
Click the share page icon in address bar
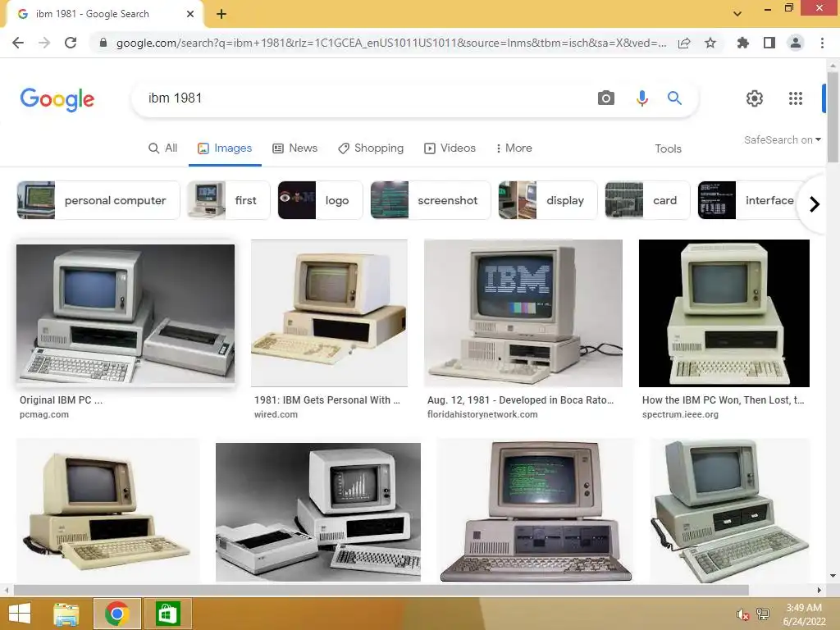pyautogui.click(x=684, y=43)
